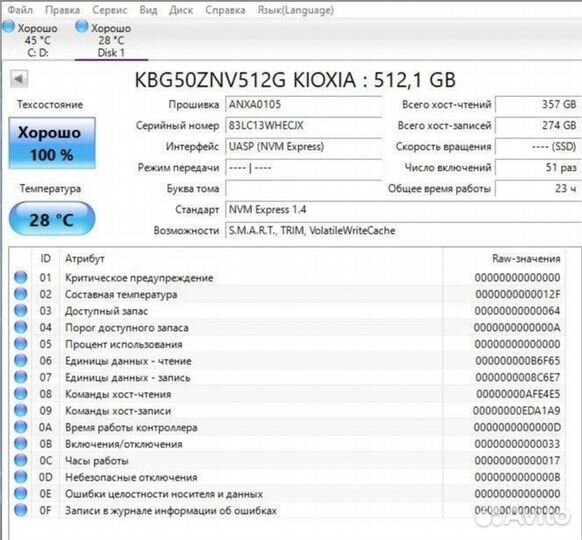Select attribute Единицы данных - запись
The image size is (582, 540).
click(128, 378)
